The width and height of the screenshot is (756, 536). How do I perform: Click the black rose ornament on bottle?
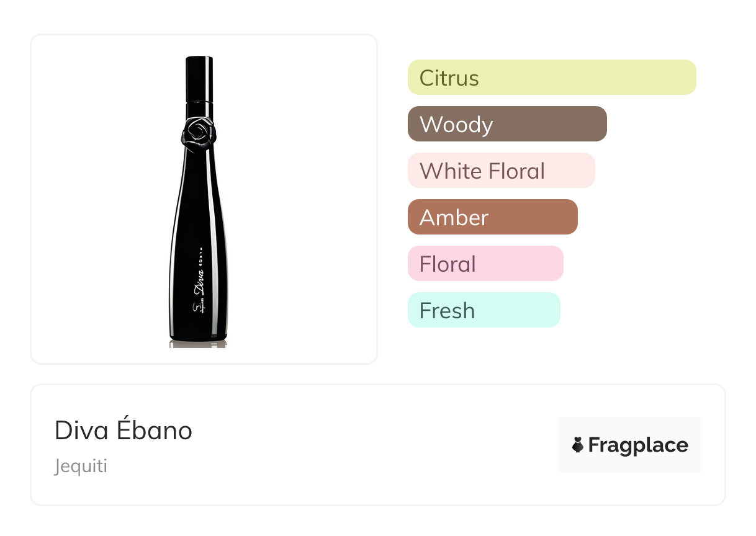point(199,131)
